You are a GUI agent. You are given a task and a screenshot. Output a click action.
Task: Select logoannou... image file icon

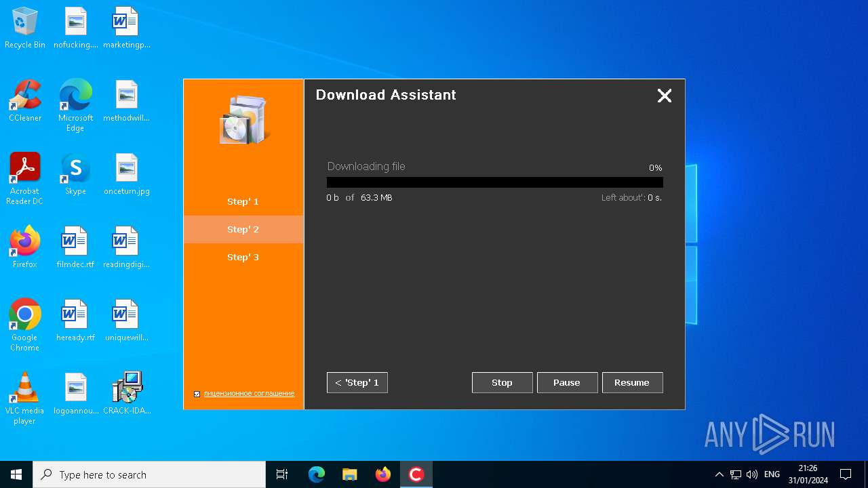click(x=76, y=394)
